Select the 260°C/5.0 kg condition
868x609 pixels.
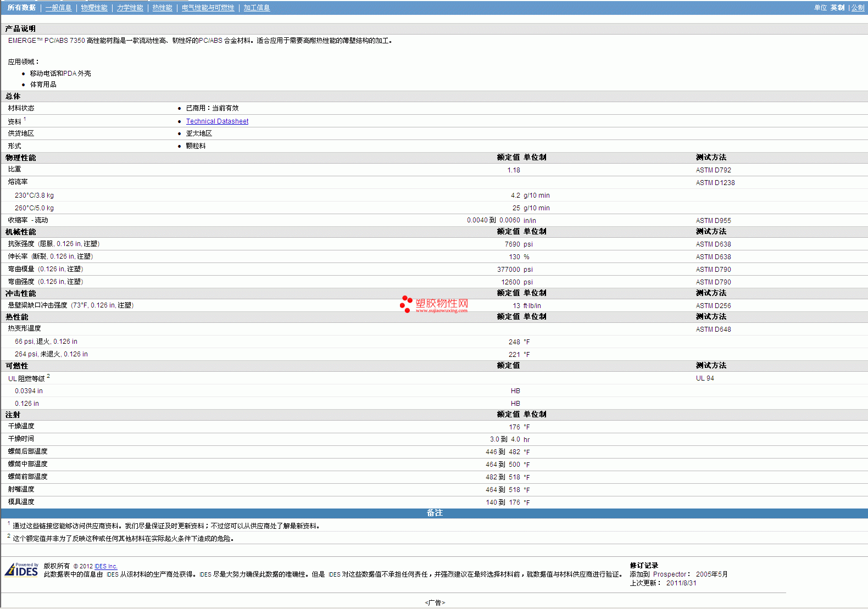pyautogui.click(x=34, y=208)
